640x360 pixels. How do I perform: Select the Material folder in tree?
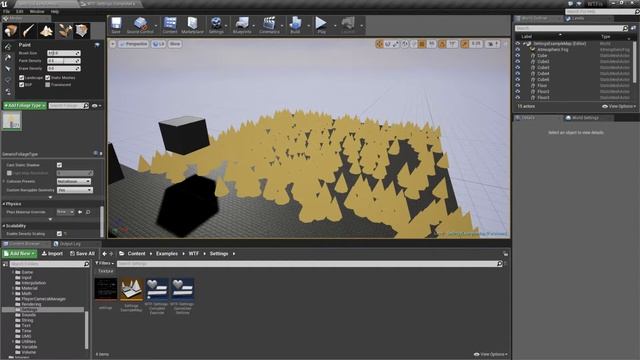29,288
